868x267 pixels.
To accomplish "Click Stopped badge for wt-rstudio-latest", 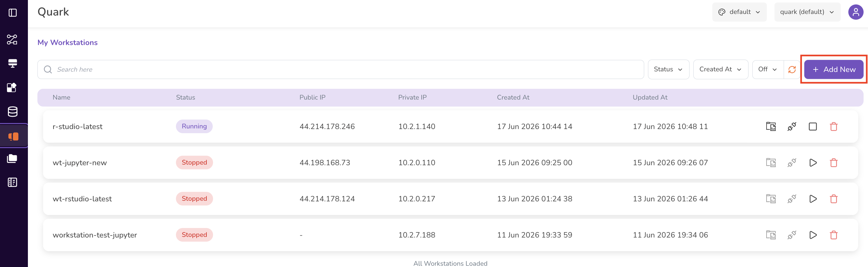I will pyautogui.click(x=194, y=199).
